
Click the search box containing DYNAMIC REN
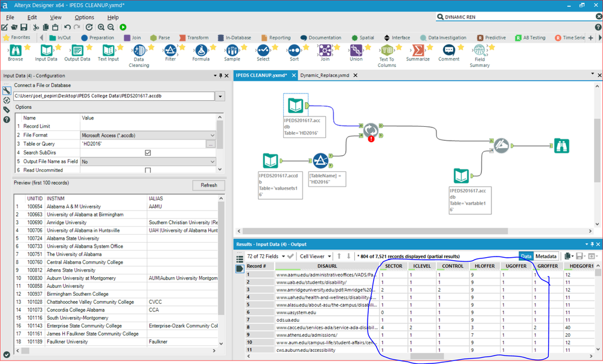[517, 17]
